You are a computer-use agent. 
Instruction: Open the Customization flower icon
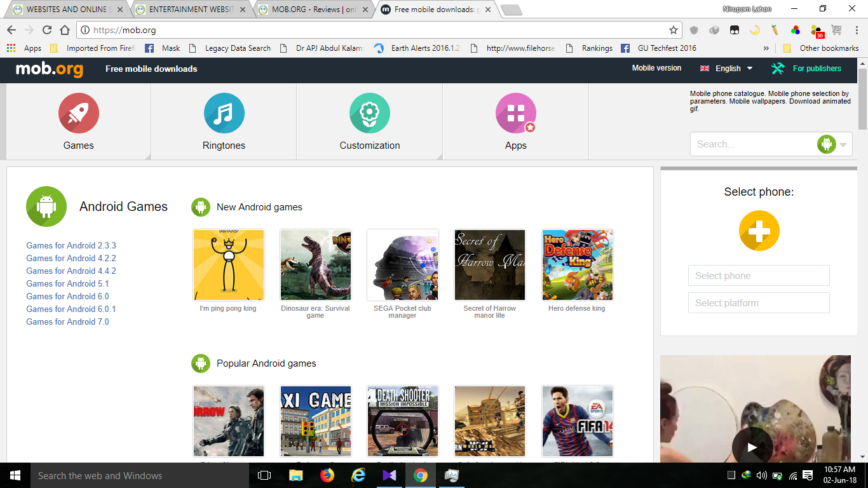[370, 113]
